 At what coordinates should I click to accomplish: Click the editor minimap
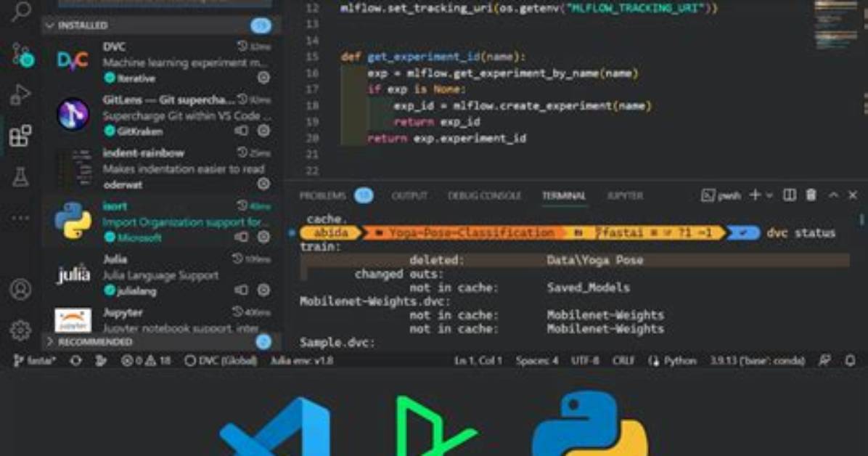(836, 25)
